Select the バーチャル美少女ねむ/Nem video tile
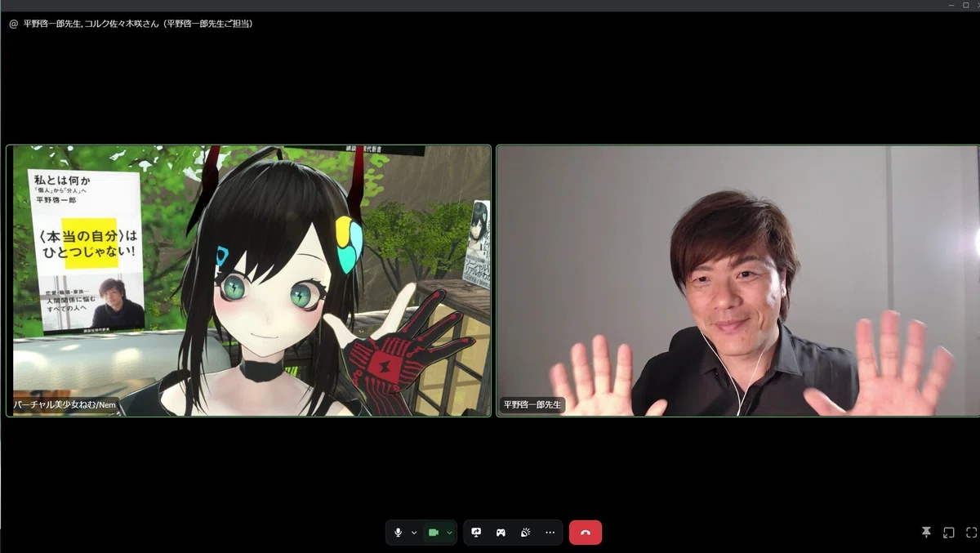The width and height of the screenshot is (980, 553). coord(248,281)
